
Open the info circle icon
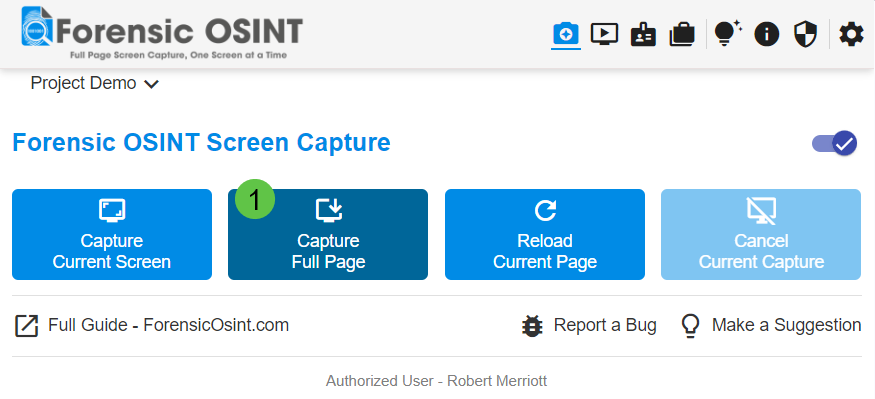point(767,35)
